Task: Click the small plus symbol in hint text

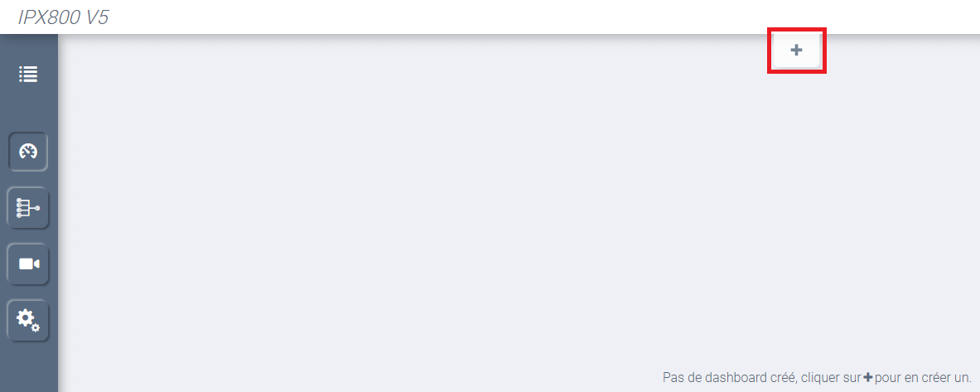Action: point(867,378)
